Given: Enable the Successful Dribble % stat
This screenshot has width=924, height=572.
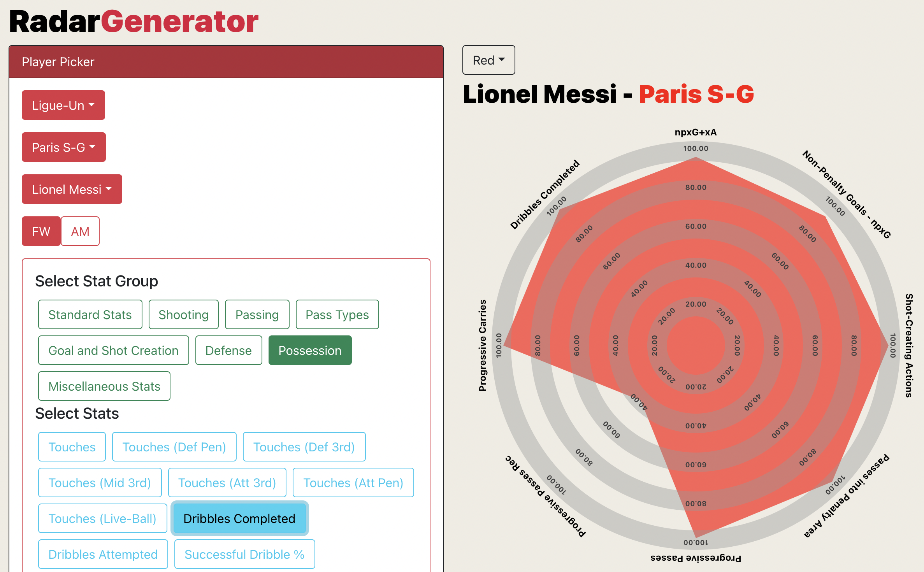Looking at the screenshot, I should pos(244,554).
